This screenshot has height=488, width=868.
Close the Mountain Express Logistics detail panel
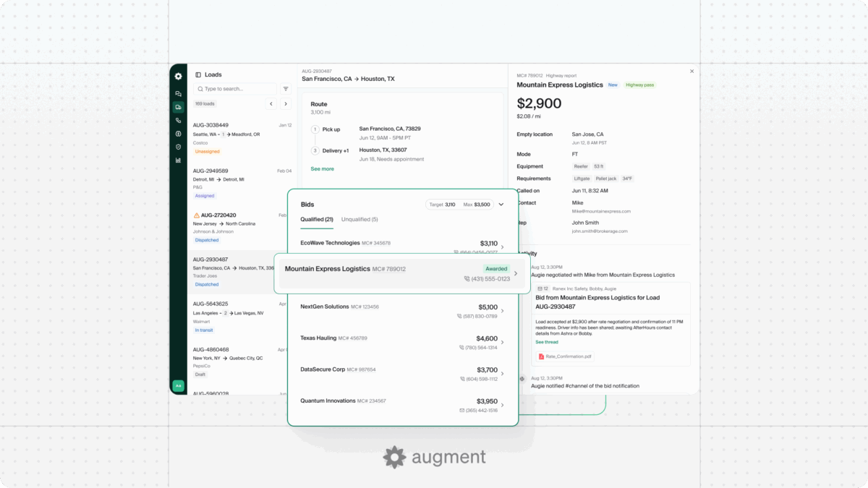click(692, 72)
